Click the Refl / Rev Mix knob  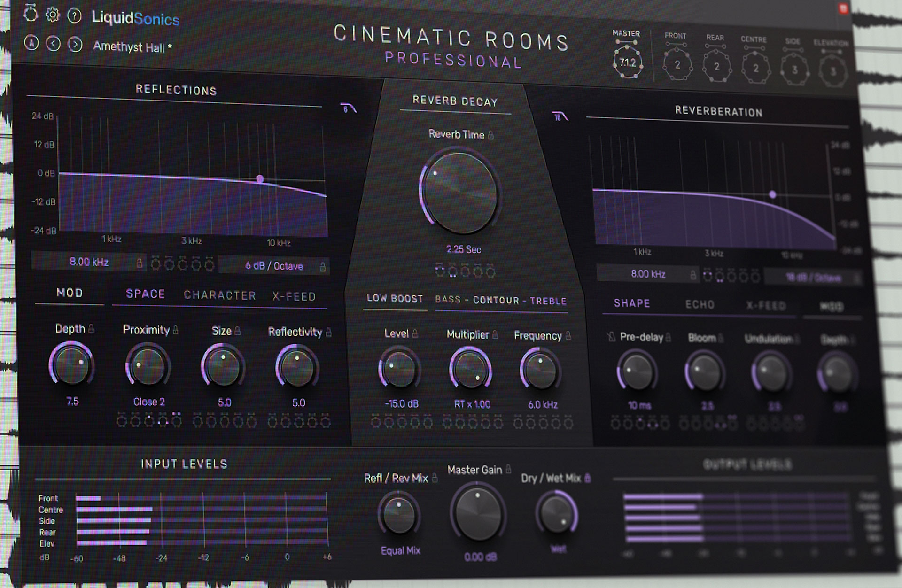399,514
